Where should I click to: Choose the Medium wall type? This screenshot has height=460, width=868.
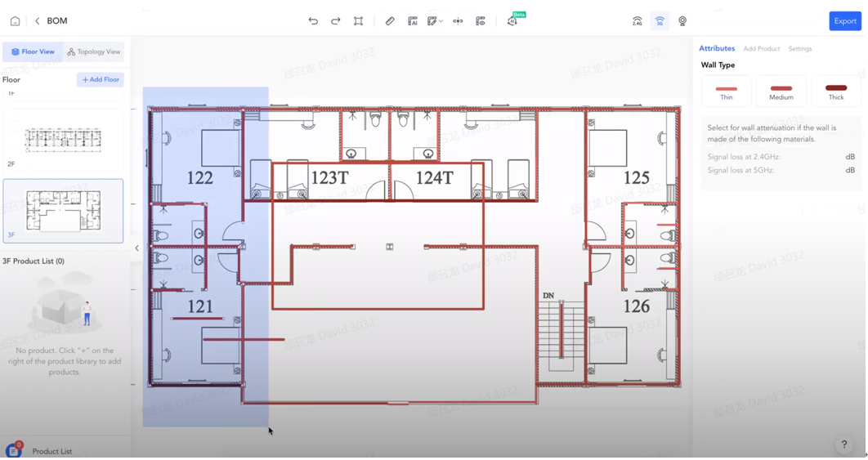pyautogui.click(x=781, y=92)
